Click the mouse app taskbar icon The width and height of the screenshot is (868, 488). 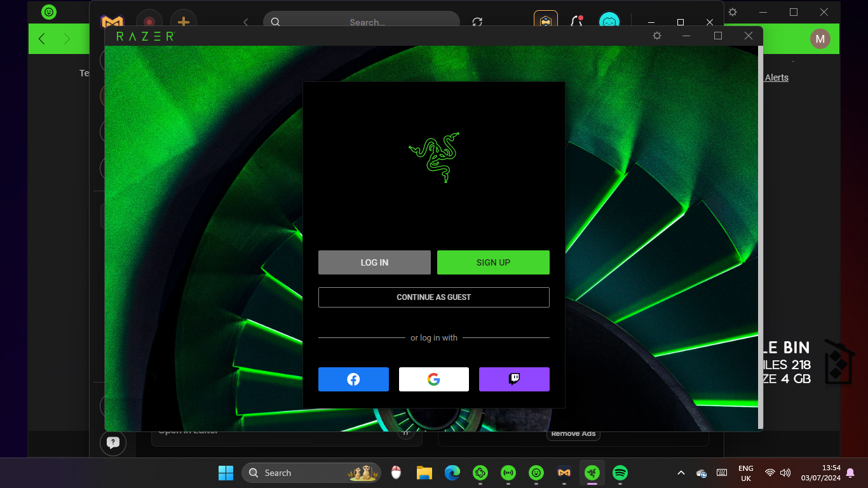click(396, 473)
